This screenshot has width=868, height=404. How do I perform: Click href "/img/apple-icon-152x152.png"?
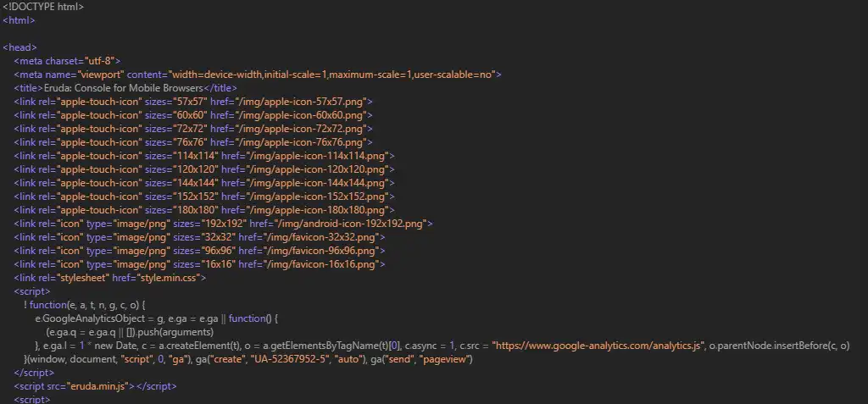[317, 196]
